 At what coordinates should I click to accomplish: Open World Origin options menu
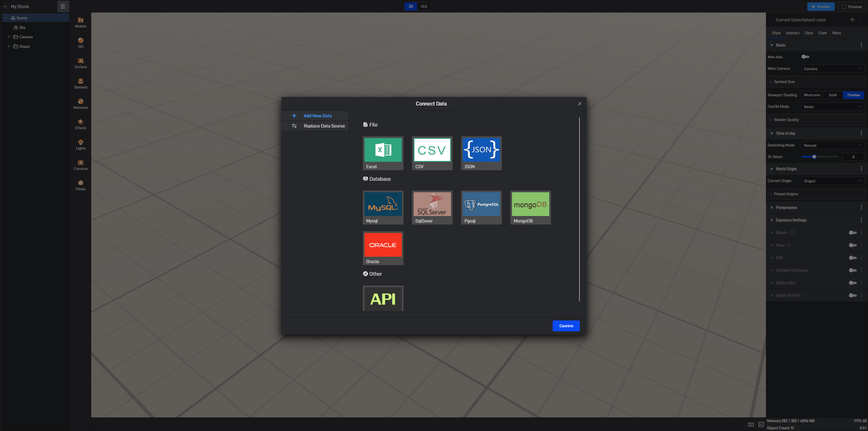tap(862, 169)
